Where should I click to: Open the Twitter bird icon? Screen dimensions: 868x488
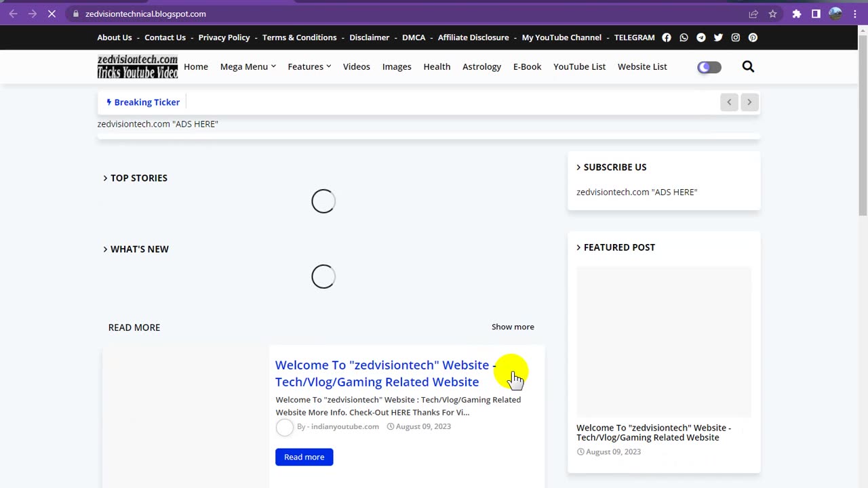[x=718, y=37]
